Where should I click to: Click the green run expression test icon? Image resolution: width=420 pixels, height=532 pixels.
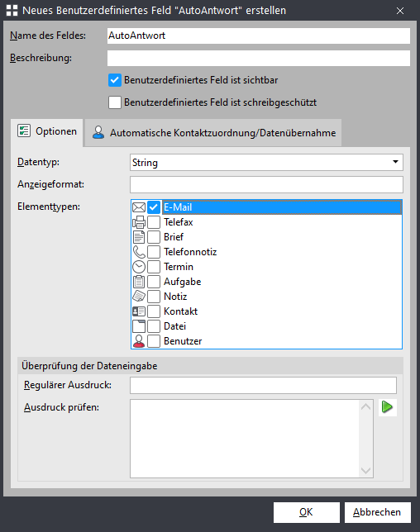[388, 406]
